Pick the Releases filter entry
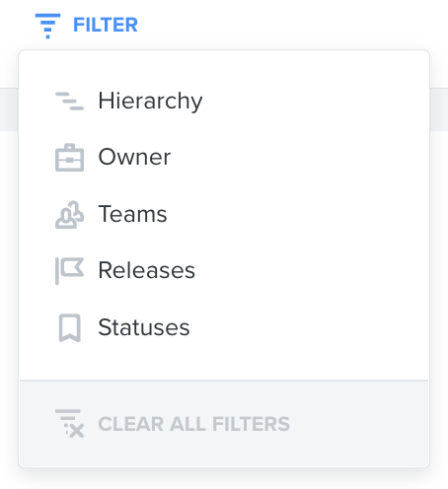The width and height of the screenshot is (448, 489). tap(147, 270)
